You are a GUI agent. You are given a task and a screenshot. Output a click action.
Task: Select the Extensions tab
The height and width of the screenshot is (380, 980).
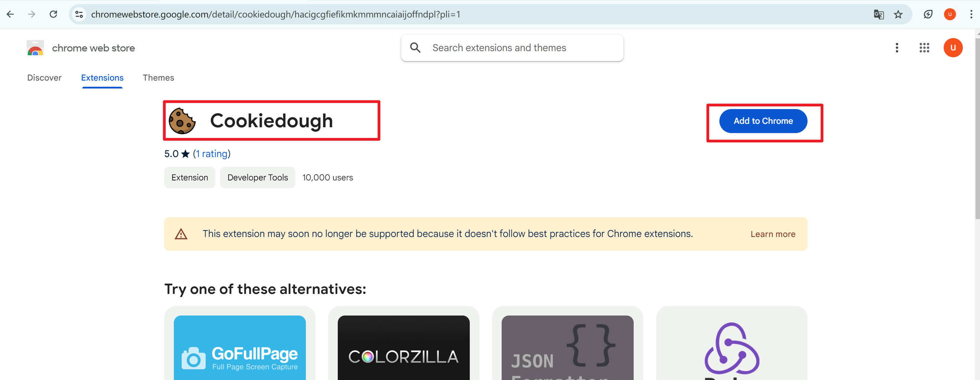102,78
